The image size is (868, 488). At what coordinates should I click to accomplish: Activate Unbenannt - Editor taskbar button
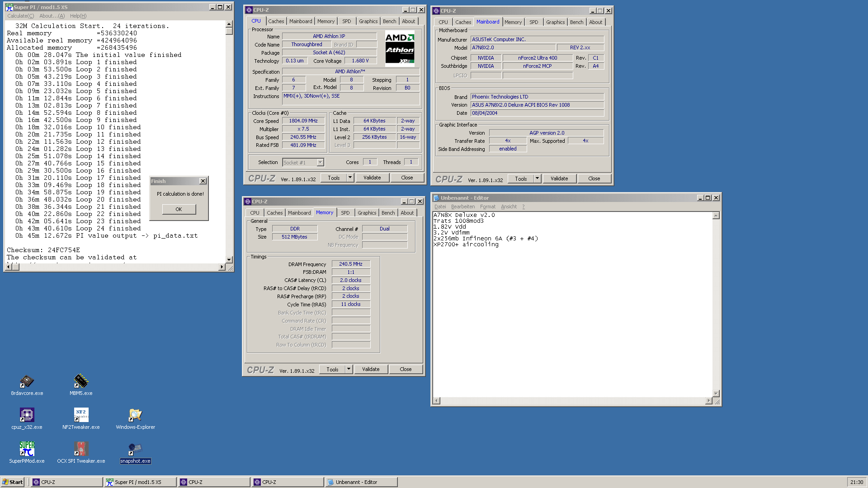[361, 482]
